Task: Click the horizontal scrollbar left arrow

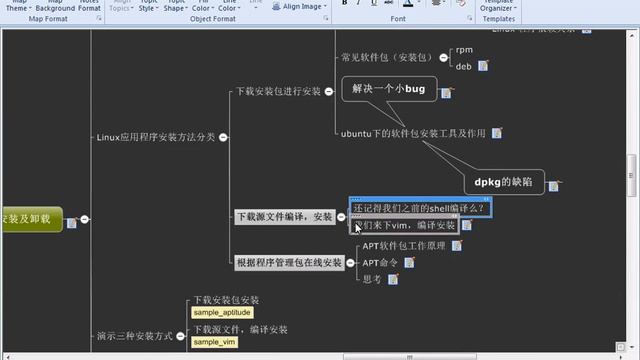Action: 7,357
